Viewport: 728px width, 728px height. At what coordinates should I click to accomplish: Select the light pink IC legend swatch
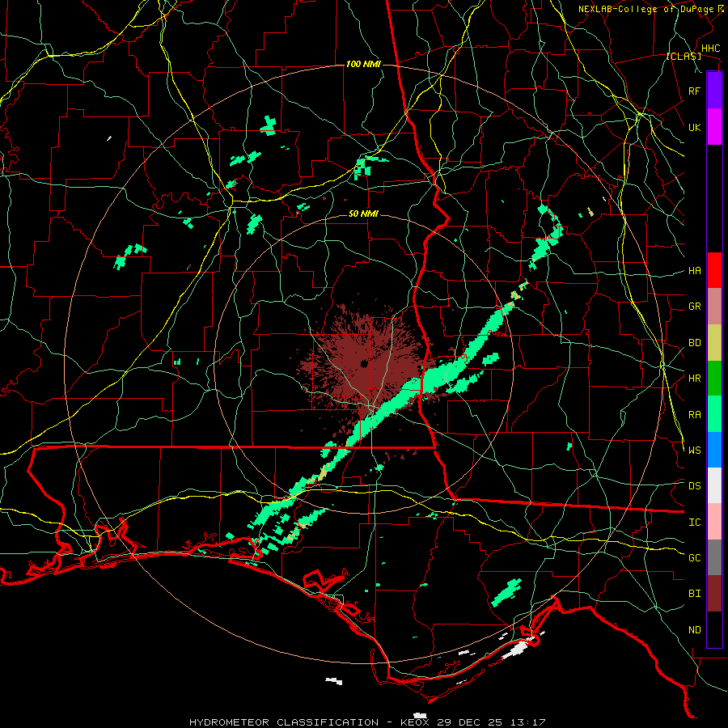coord(714,522)
